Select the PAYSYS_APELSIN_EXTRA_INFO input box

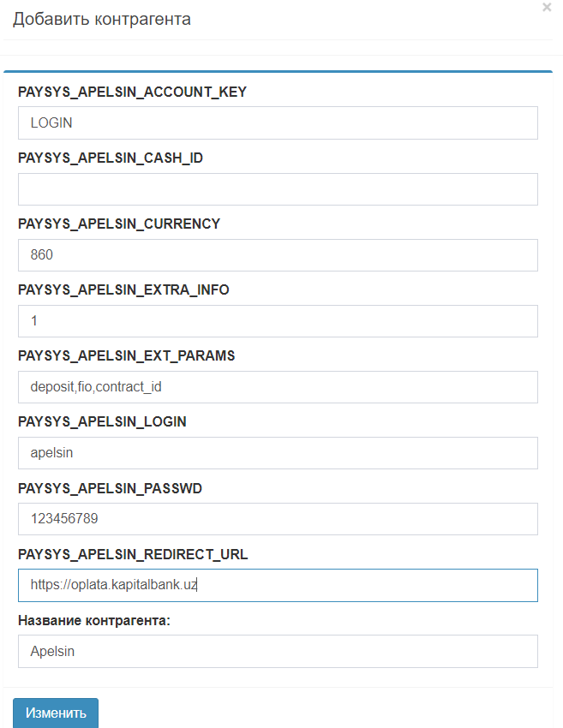[x=277, y=321]
